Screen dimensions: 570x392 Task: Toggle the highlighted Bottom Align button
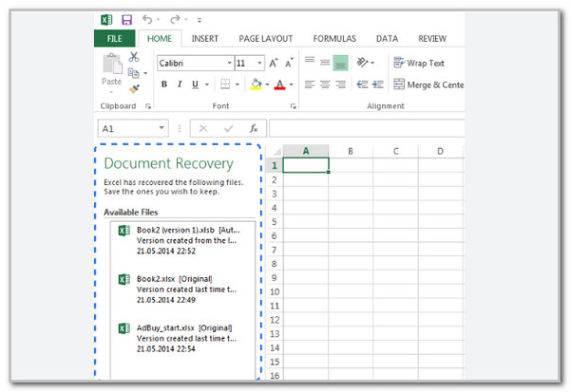click(341, 63)
